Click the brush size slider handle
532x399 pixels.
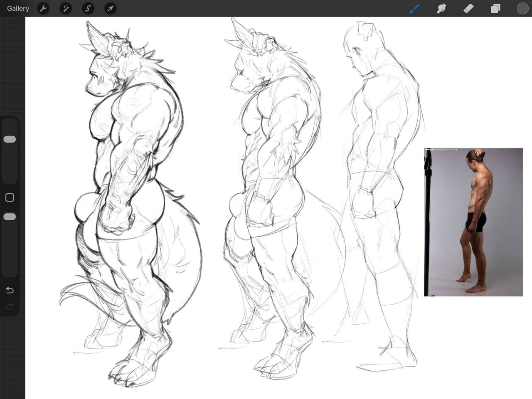(x=10, y=139)
